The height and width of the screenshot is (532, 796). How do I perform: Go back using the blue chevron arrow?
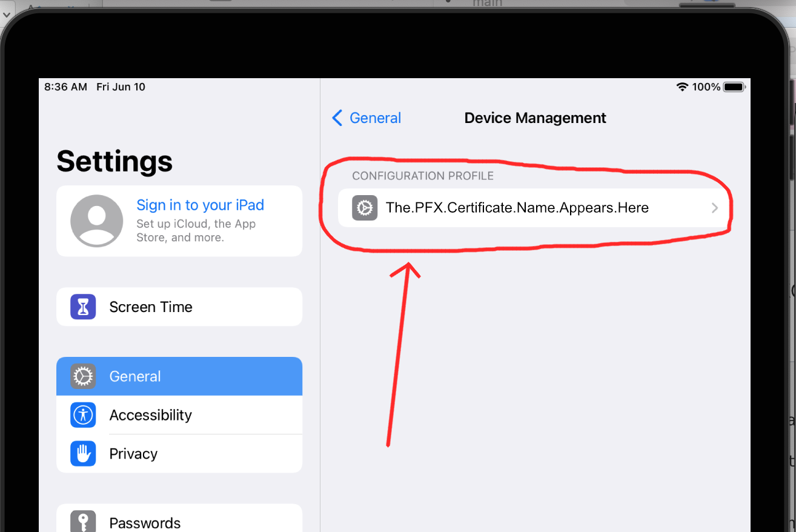(x=337, y=118)
